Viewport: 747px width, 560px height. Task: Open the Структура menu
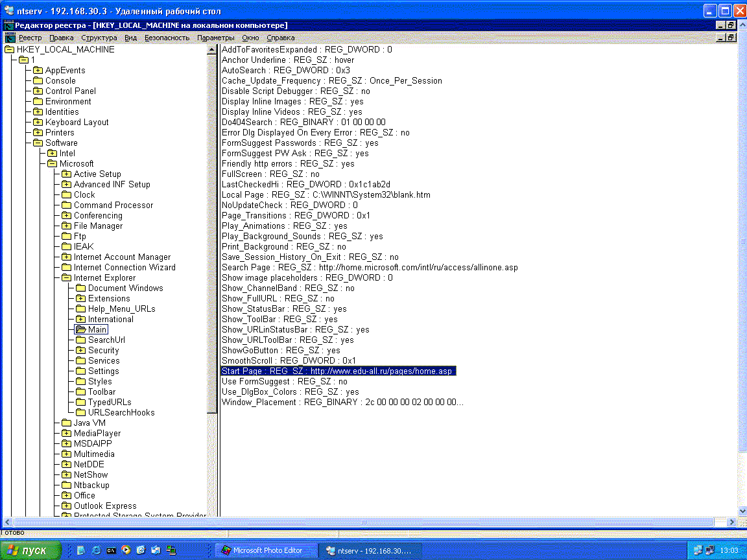coord(99,38)
